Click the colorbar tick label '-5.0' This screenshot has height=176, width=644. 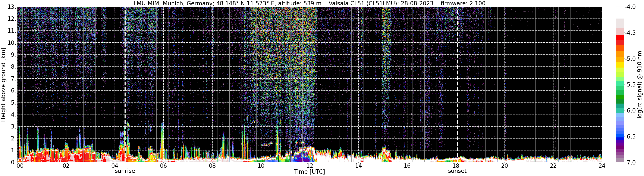[x=630, y=59]
